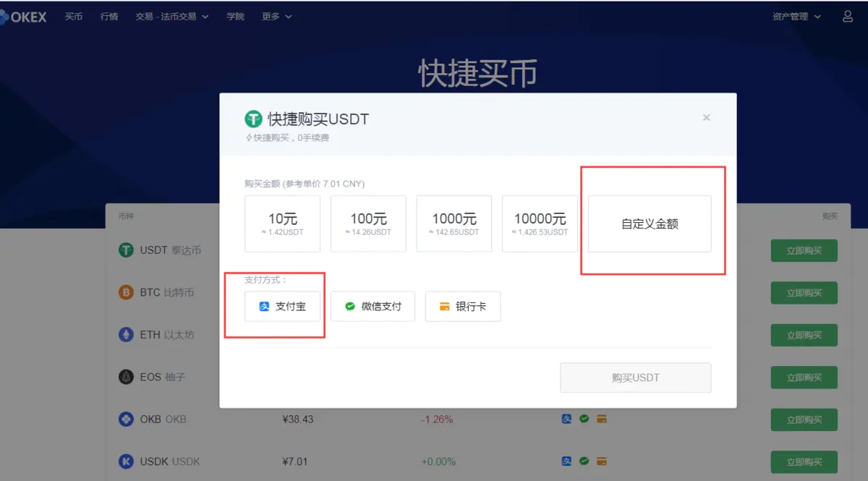
Task: Click WeChat icon in OKB row
Action: tap(584, 419)
